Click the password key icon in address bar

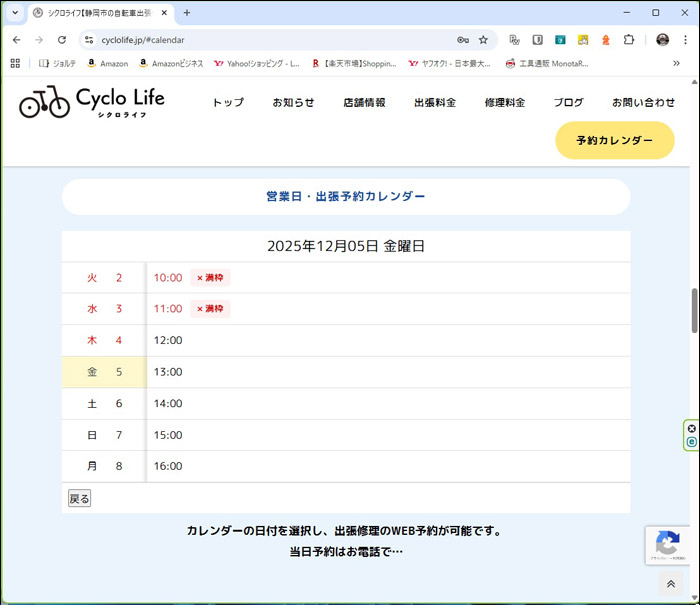tap(462, 40)
